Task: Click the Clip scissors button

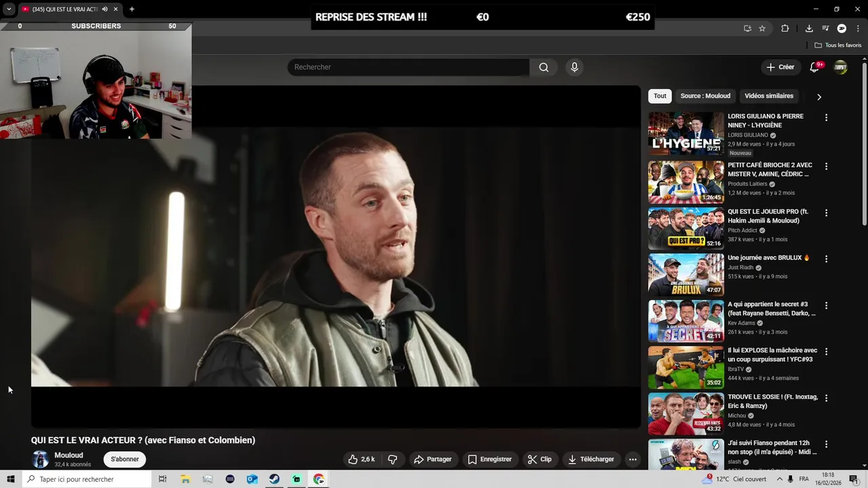Action: [540, 459]
